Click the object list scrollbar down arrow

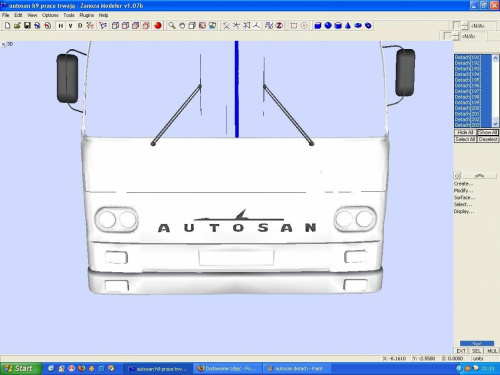click(495, 124)
